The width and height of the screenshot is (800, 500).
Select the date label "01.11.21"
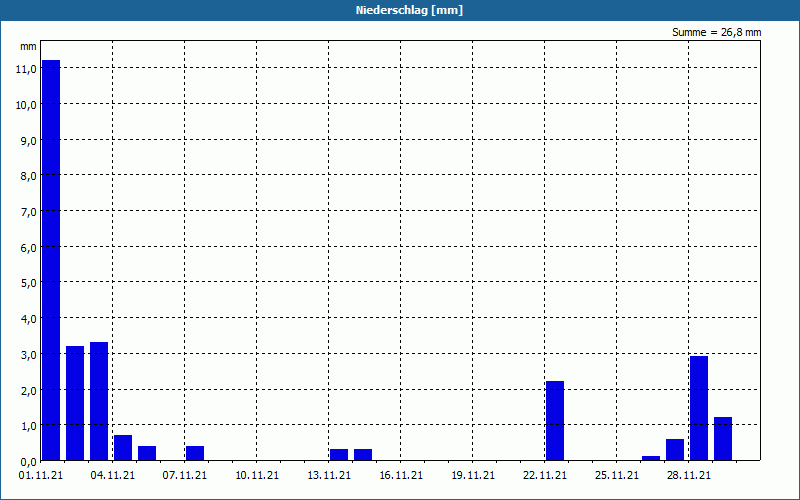pos(41,476)
